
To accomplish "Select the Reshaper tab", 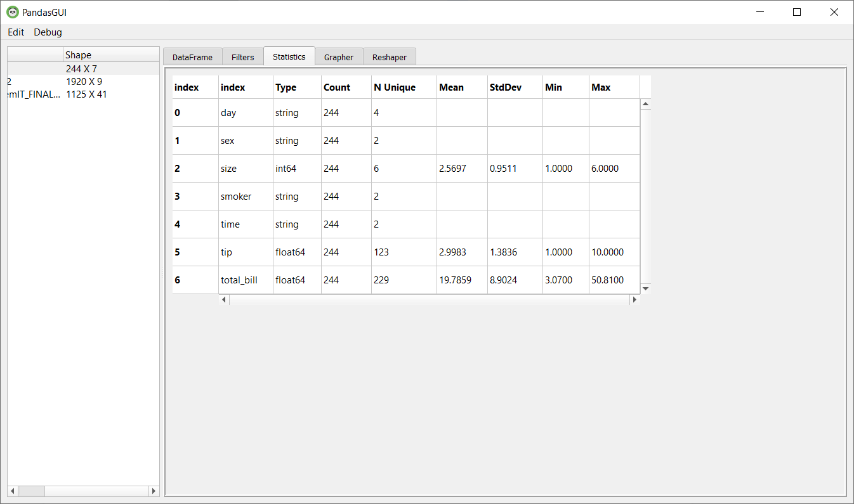I will click(389, 56).
